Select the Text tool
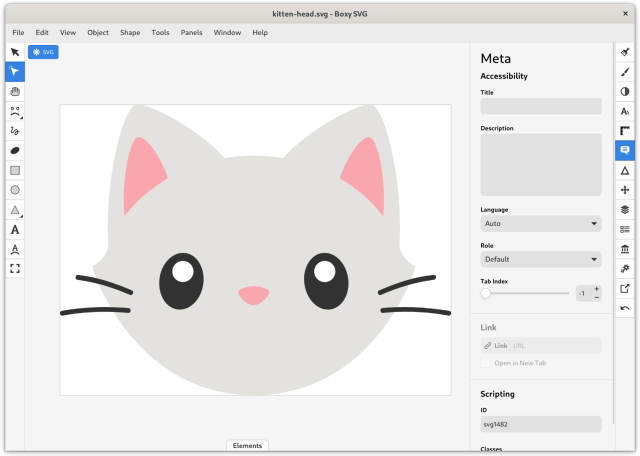Image resolution: width=640 pixels, height=456 pixels. (x=15, y=229)
